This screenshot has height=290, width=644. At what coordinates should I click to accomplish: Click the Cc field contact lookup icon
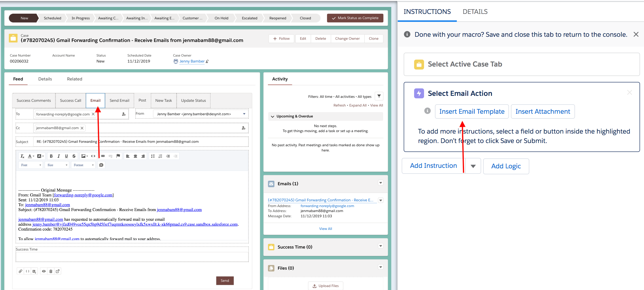point(244,128)
